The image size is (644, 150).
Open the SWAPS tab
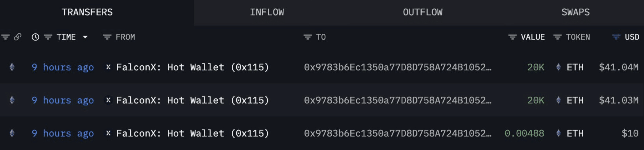[575, 12]
